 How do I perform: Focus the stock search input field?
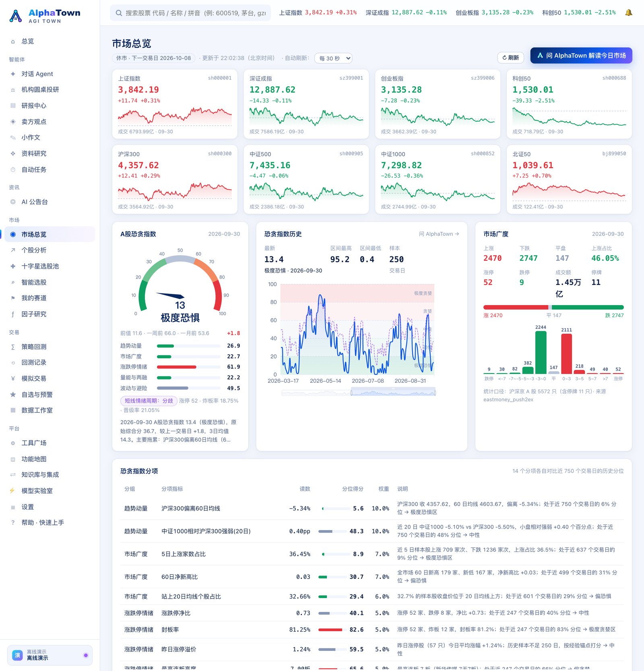(x=190, y=13)
